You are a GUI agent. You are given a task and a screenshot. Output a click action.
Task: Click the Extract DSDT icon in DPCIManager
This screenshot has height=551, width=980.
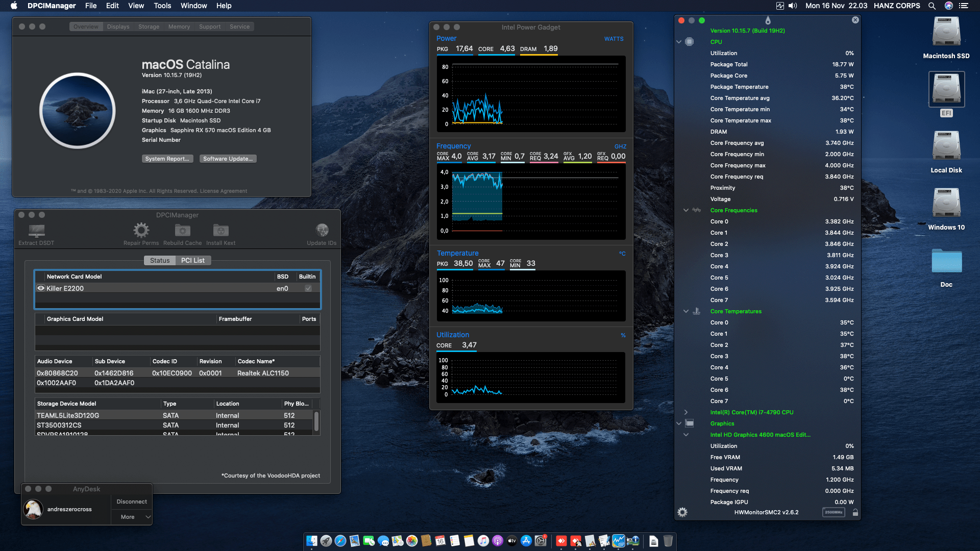click(x=35, y=231)
